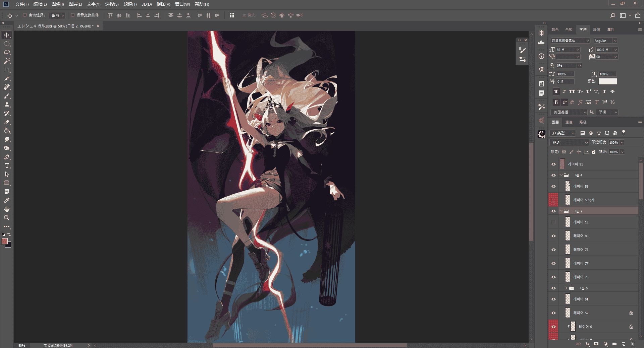Select the Zoom tool

click(x=7, y=218)
